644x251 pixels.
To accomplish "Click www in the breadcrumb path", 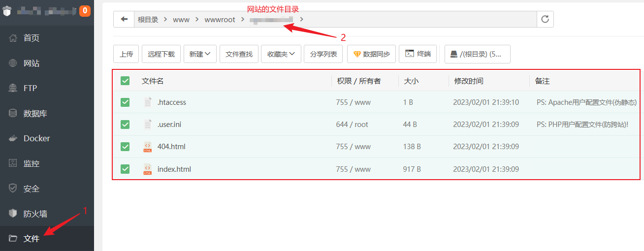I will 181,19.
